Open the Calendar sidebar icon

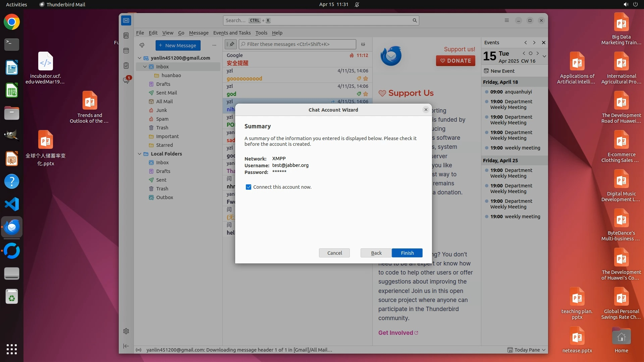point(126,51)
